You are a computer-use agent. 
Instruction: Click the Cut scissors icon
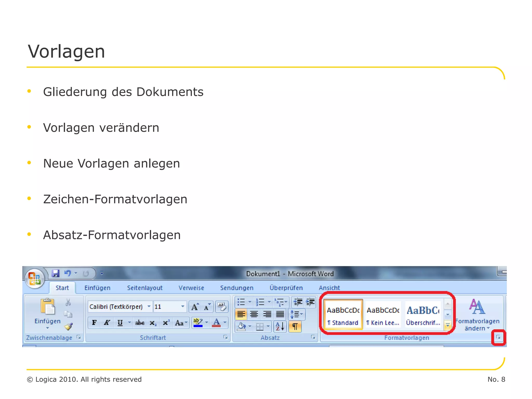coord(68,302)
